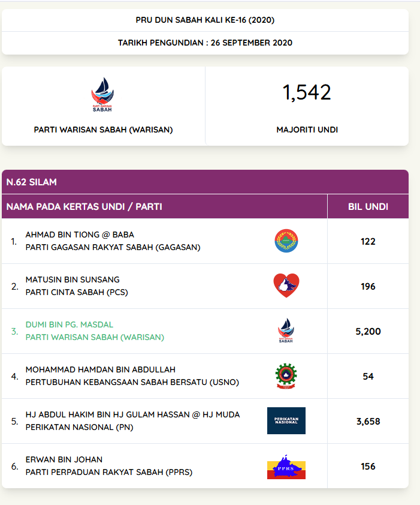
Task: Click the TARIKH PENGUNDIAN date line
Action: 205,43
